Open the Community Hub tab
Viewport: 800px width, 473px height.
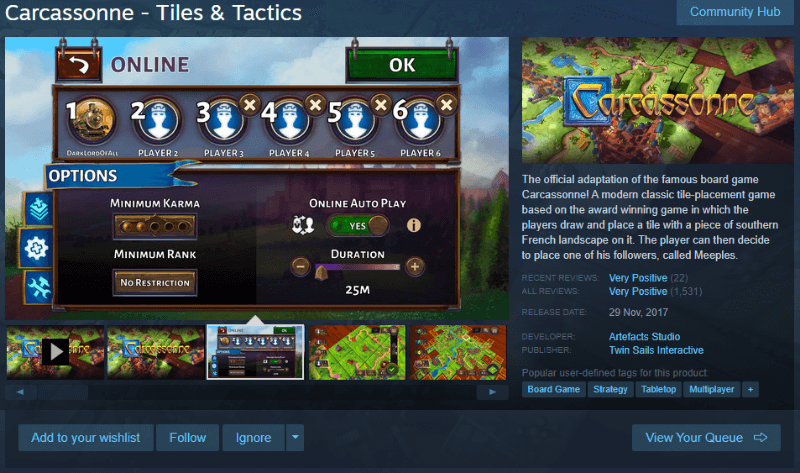[x=735, y=12]
